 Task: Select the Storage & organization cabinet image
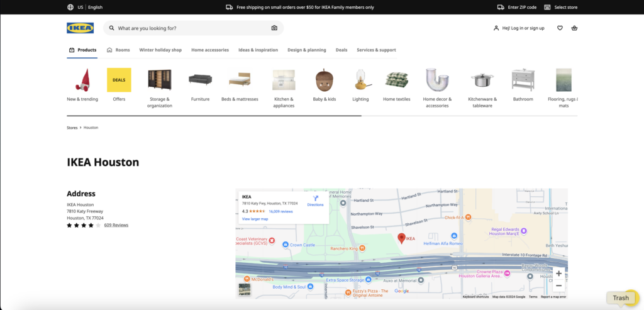click(x=160, y=80)
